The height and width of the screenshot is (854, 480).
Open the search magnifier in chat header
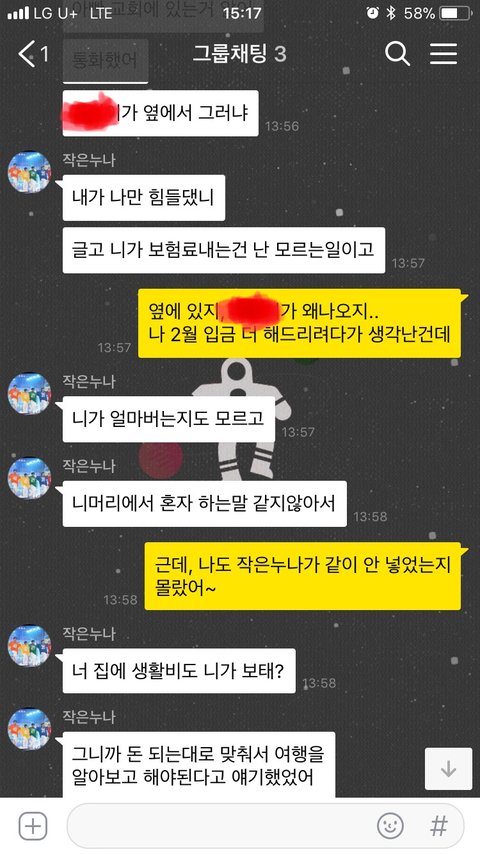click(397, 53)
